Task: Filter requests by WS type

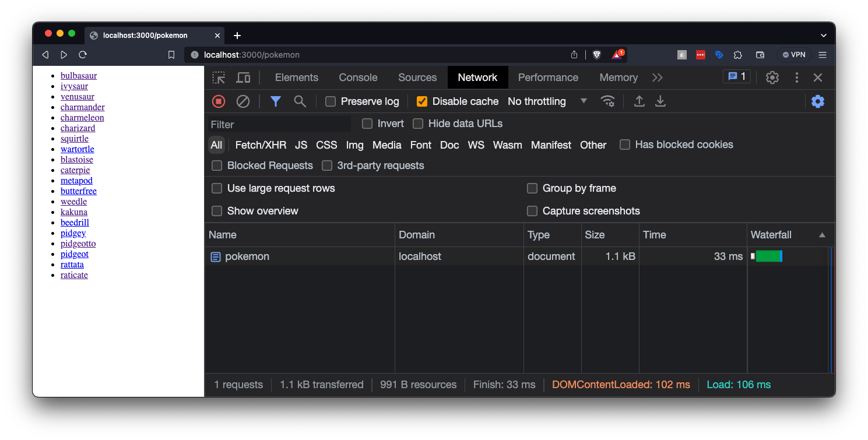Action: coord(476,145)
